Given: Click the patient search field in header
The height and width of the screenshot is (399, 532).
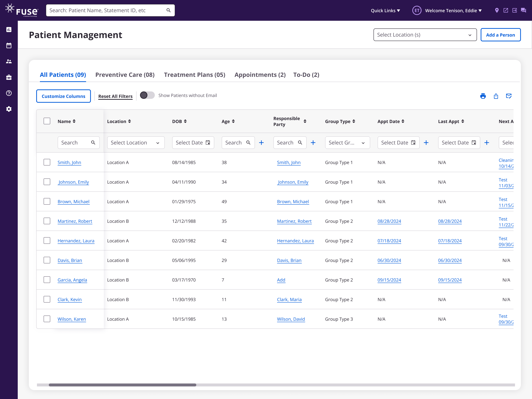Looking at the screenshot, I should (106, 10).
